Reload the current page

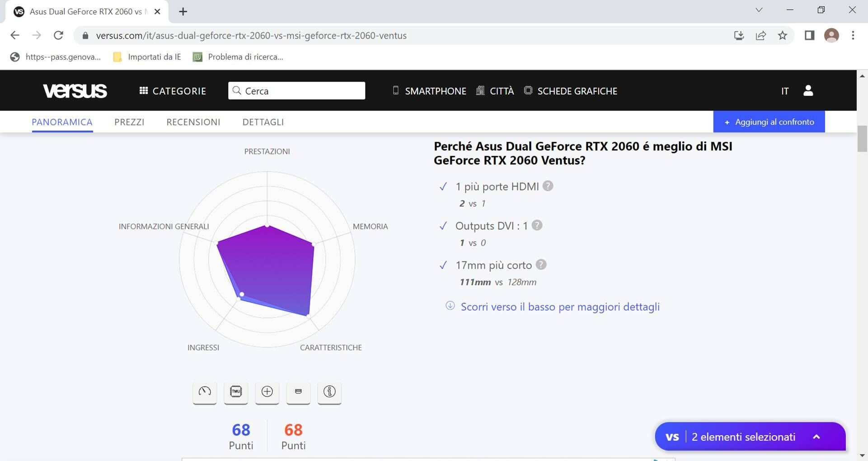58,35
